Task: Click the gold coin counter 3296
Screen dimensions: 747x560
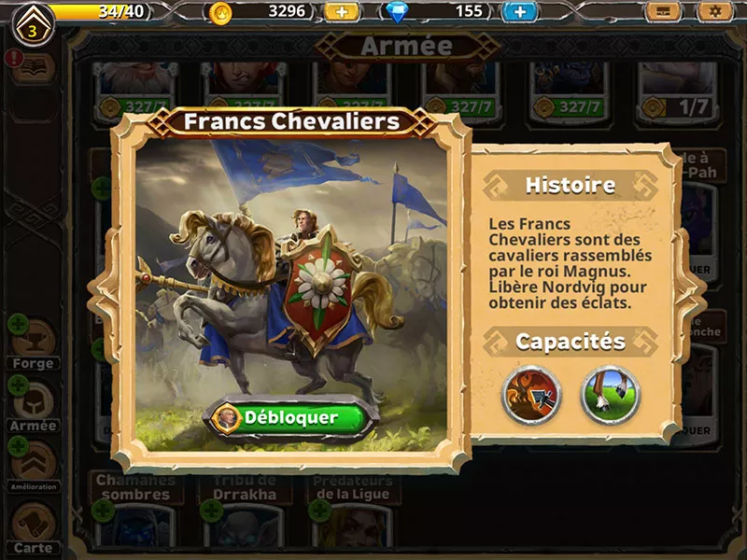Action: click(x=261, y=12)
